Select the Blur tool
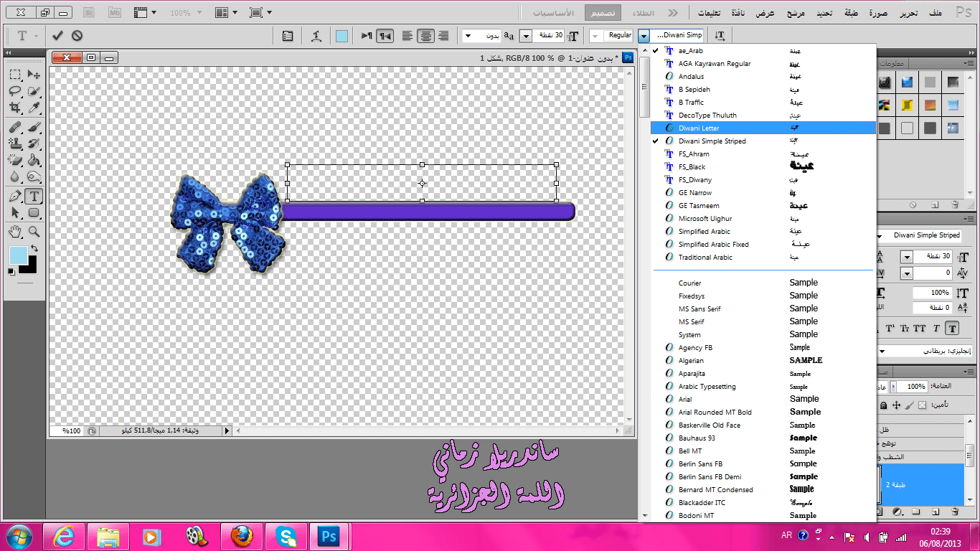Screen dimensions: 980x551 point(15,177)
